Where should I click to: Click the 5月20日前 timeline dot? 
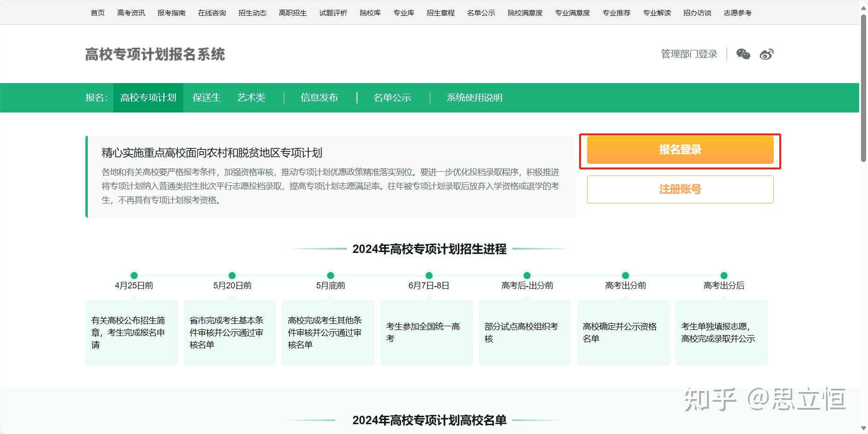(x=232, y=275)
